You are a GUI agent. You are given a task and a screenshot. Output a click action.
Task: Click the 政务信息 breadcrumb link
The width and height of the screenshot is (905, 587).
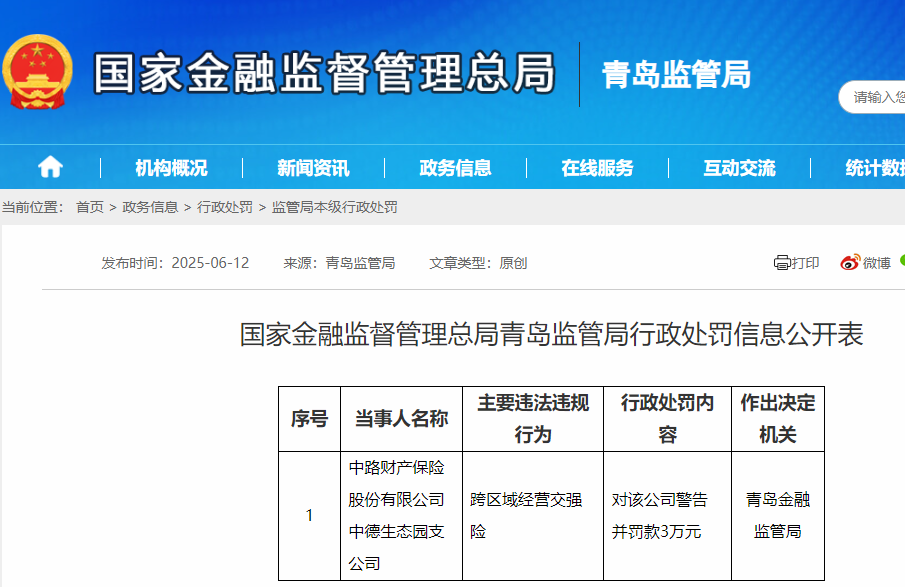(150, 207)
